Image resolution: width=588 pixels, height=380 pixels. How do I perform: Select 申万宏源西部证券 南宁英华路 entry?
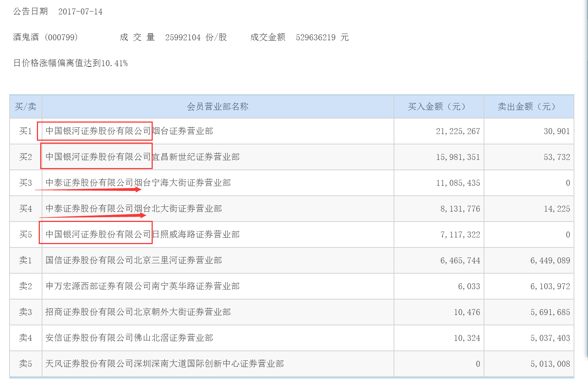[x=142, y=286]
